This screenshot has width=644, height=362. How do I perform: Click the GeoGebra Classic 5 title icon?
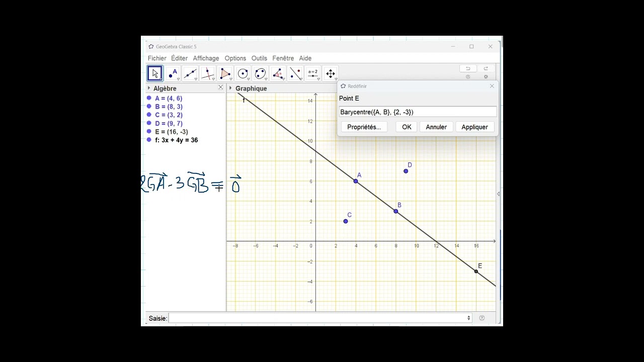tap(151, 47)
